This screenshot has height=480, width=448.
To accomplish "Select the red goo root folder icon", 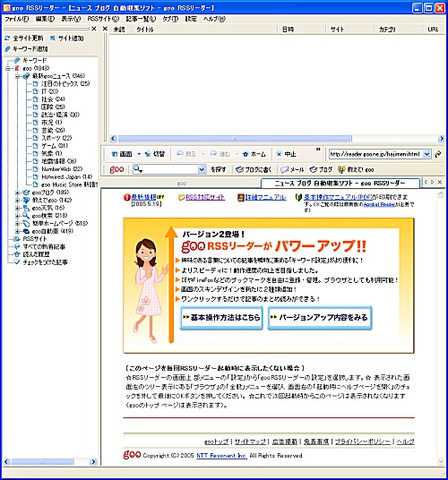I will pos(17,68).
